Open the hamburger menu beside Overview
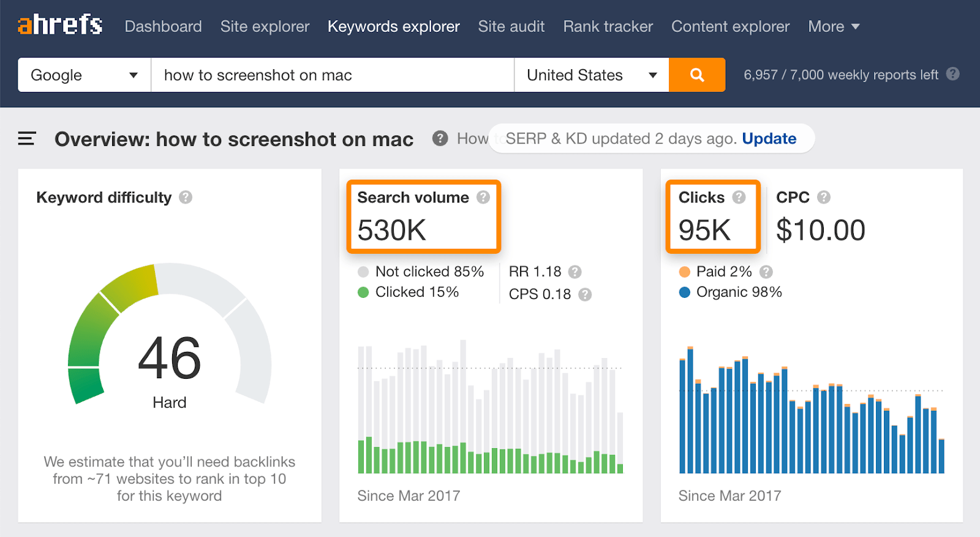The height and width of the screenshot is (537, 980). click(27, 139)
